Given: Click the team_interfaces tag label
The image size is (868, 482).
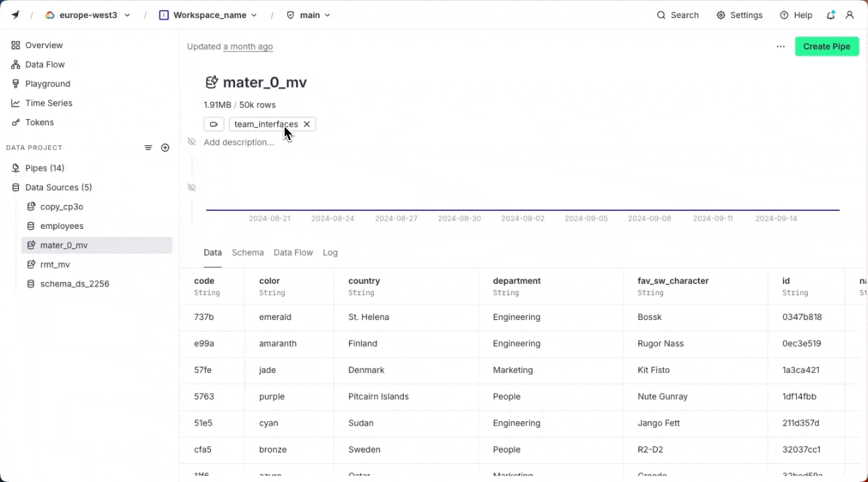Looking at the screenshot, I should point(266,125).
